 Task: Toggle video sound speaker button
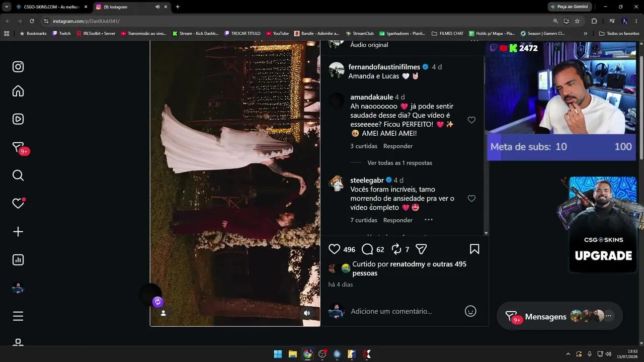click(x=307, y=313)
